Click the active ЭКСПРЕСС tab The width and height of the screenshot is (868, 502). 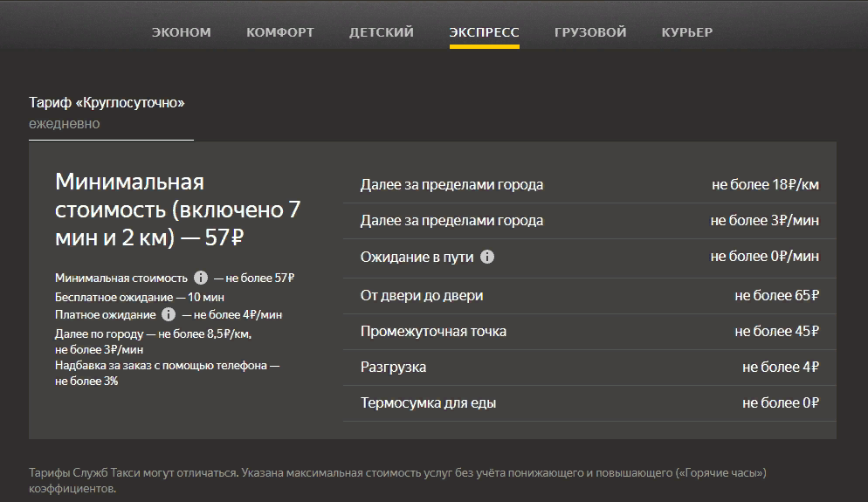[484, 32]
